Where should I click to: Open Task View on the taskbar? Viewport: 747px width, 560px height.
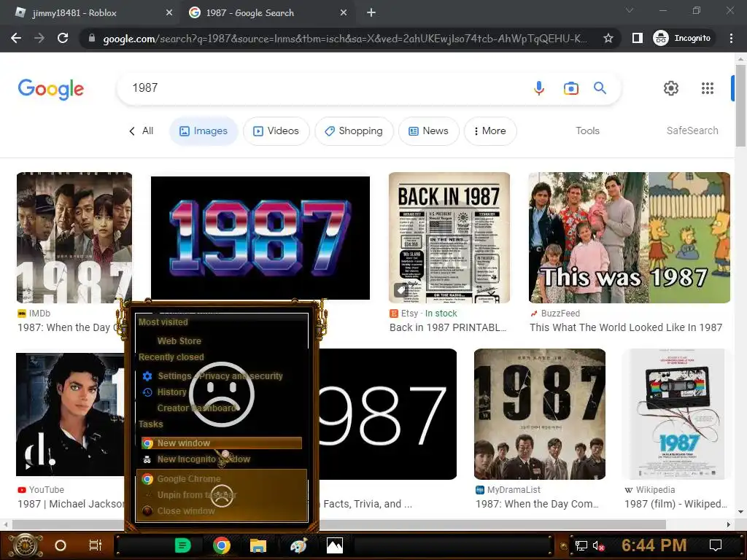click(96, 545)
